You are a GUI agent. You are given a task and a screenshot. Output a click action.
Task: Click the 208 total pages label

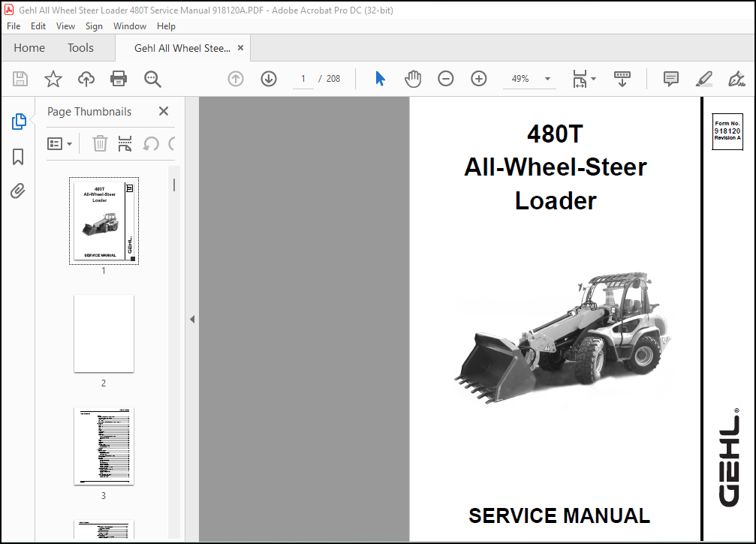click(x=333, y=79)
